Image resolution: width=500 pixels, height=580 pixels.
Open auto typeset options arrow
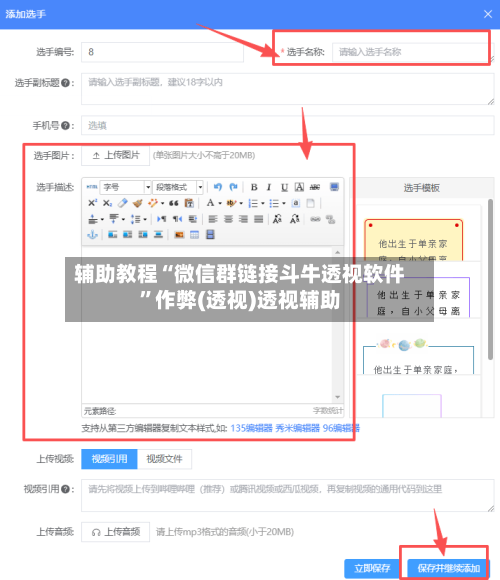click(162, 203)
